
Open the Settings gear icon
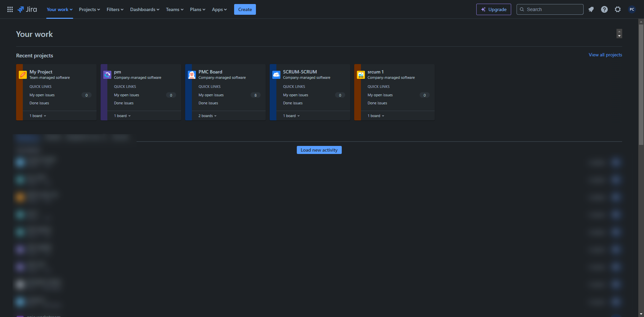click(x=618, y=9)
